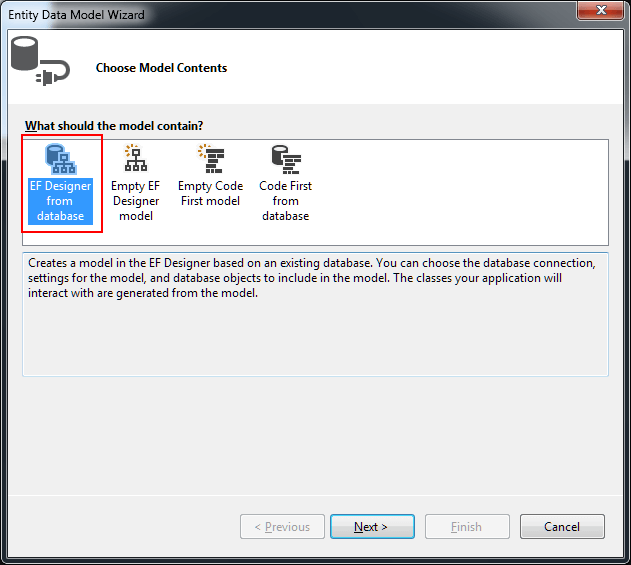Select the EF Designer from database icon
The width and height of the screenshot is (631, 565).
60,159
